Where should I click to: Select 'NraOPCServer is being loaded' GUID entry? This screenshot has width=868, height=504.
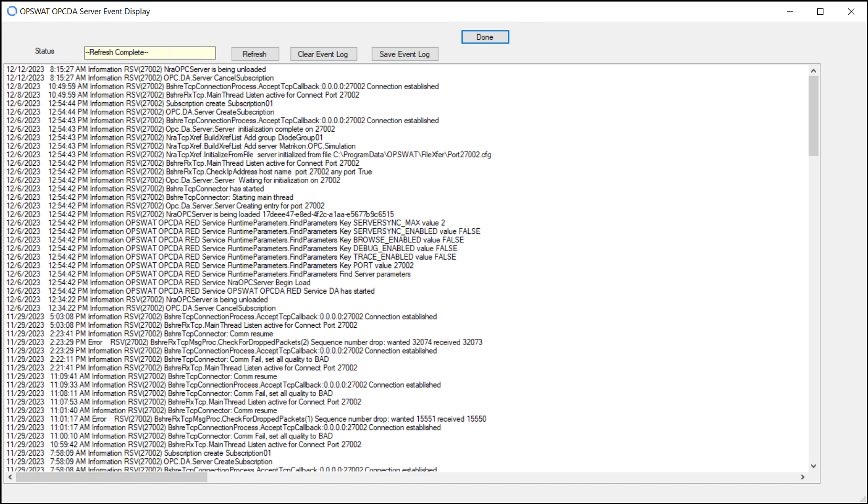coord(200,214)
